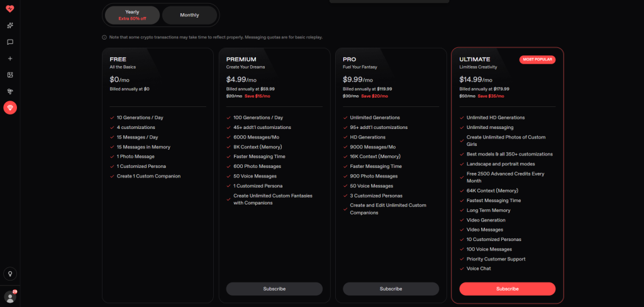The width and height of the screenshot is (644, 307).
Task: Click "95+ addt'l customizations" feature
Action: [379, 128]
